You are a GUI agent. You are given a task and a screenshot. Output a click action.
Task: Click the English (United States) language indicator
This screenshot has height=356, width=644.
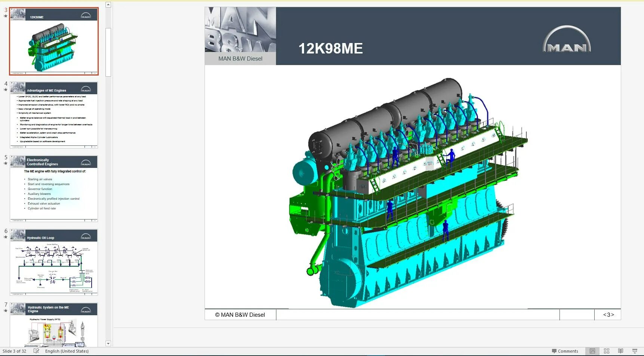(x=67, y=351)
